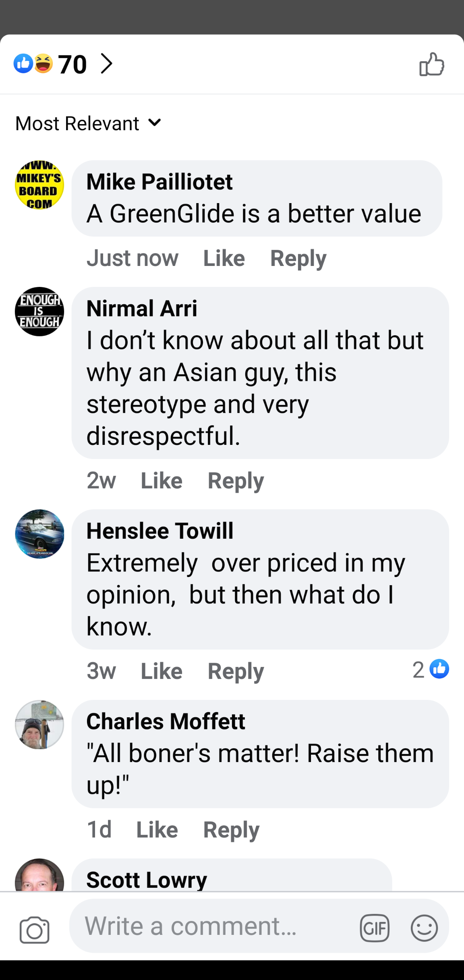The image size is (464, 980).
Task: Open the emoji smiley picker
Action: click(424, 928)
